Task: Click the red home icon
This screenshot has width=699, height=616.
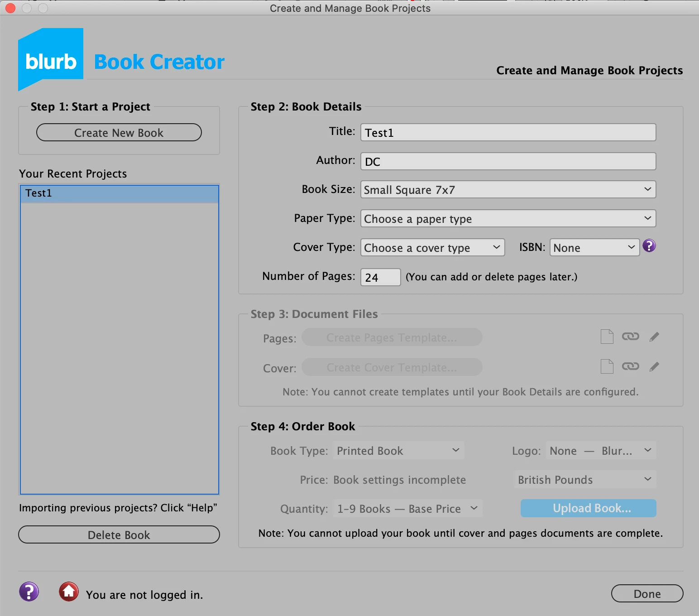Action: point(69,592)
